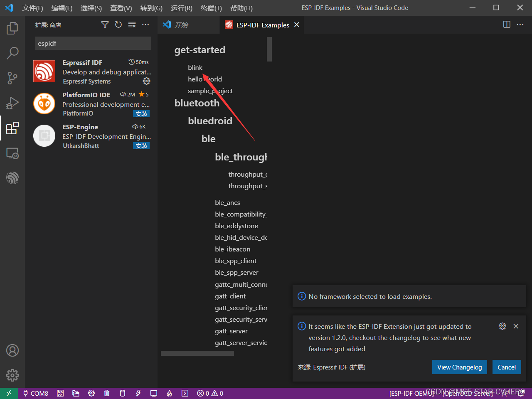
Task: Click the espidf extension search field
Action: [93, 43]
